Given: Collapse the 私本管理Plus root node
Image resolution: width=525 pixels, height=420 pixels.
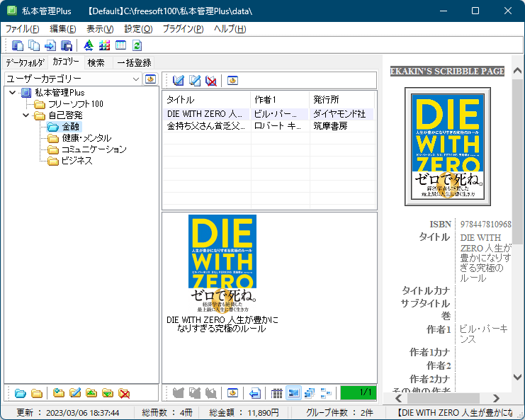Looking at the screenshot, I should [x=13, y=93].
